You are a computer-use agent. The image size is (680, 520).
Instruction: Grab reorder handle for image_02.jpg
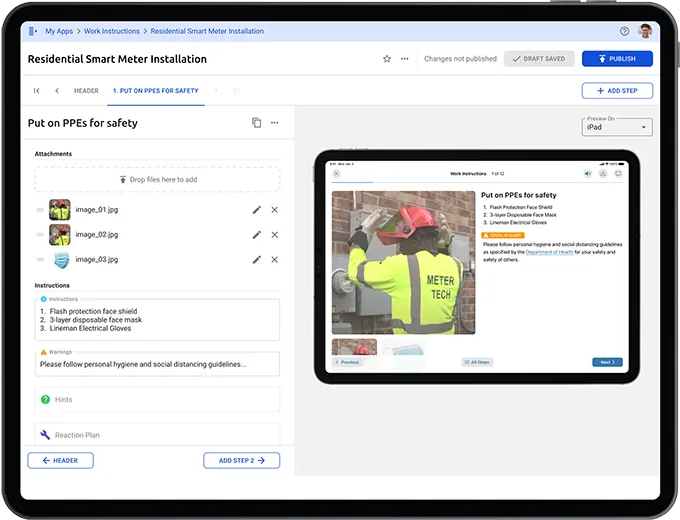[40, 235]
